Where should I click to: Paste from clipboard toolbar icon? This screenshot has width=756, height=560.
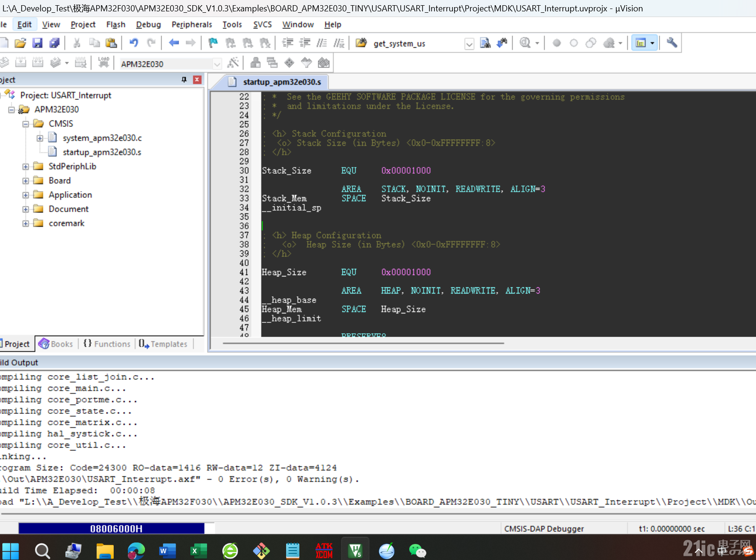coord(111,43)
